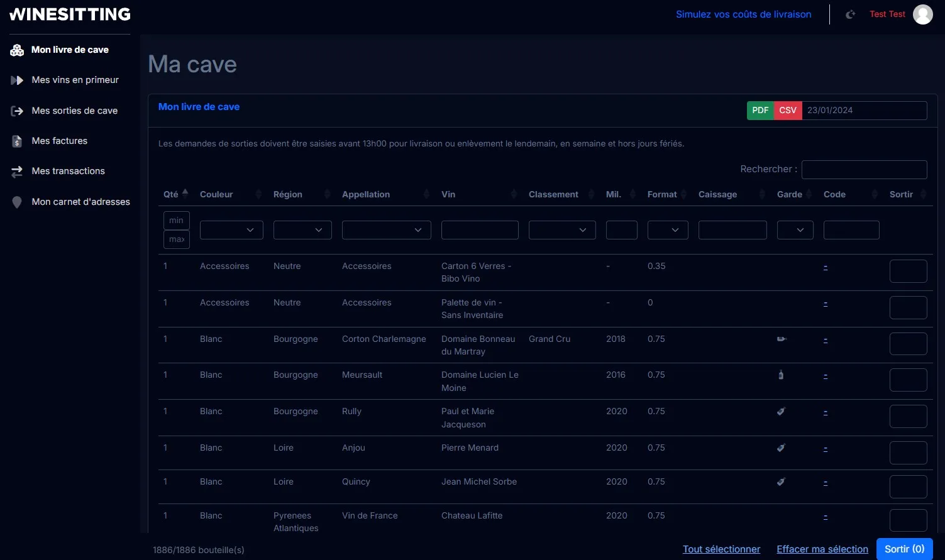The width and height of the screenshot is (945, 560).
Task: Export cellar as PDF
Action: [760, 111]
